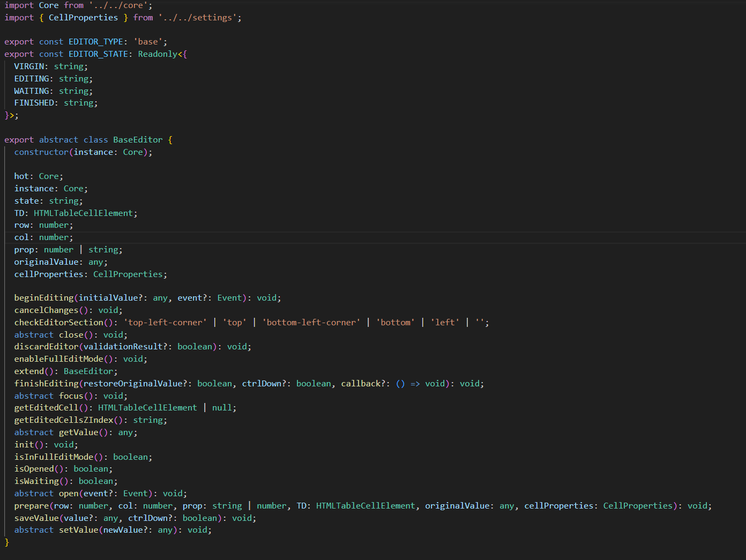The image size is (746, 560).
Task: Click the constructor keyword
Action: [x=41, y=152]
